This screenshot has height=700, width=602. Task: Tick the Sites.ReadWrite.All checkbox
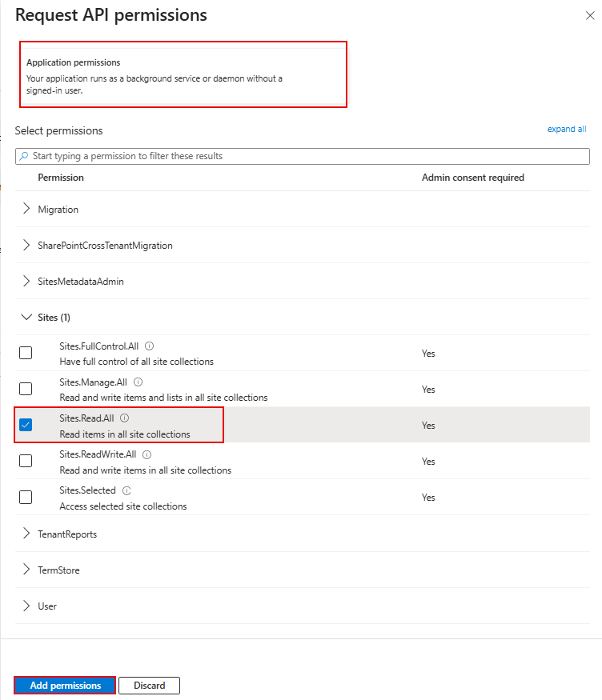26,461
